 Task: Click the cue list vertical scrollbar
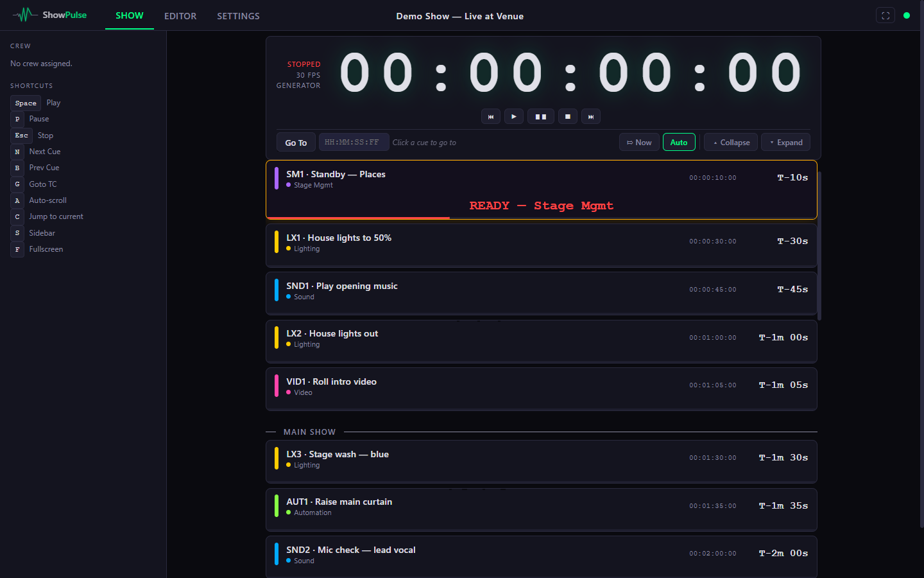click(819, 246)
